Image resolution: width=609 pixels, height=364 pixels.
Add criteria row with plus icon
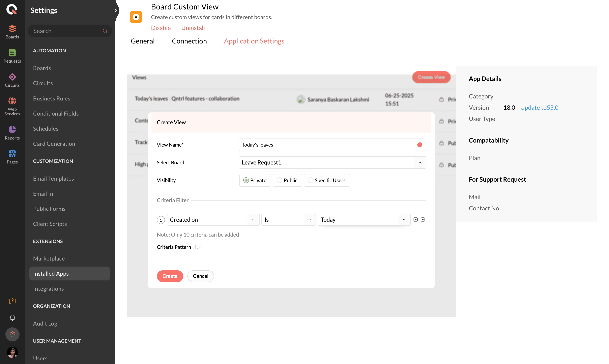pyautogui.click(x=423, y=219)
